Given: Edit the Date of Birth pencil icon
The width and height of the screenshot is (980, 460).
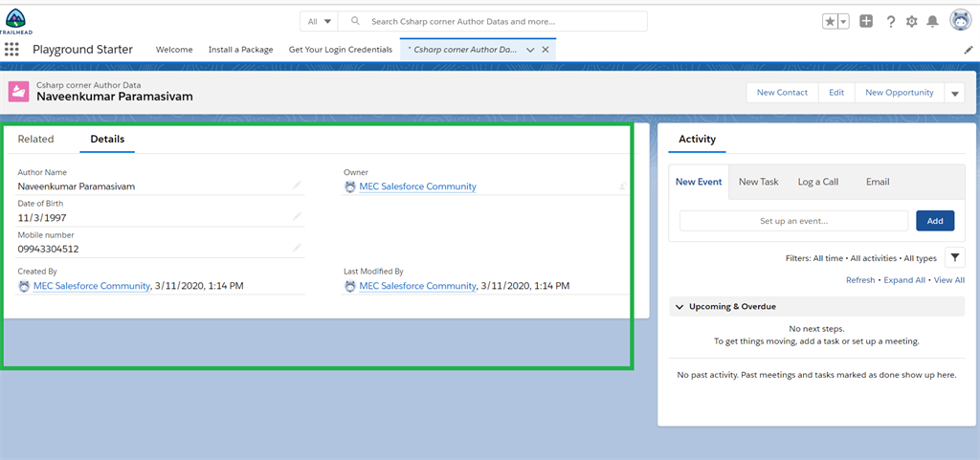Looking at the screenshot, I should pyautogui.click(x=297, y=216).
